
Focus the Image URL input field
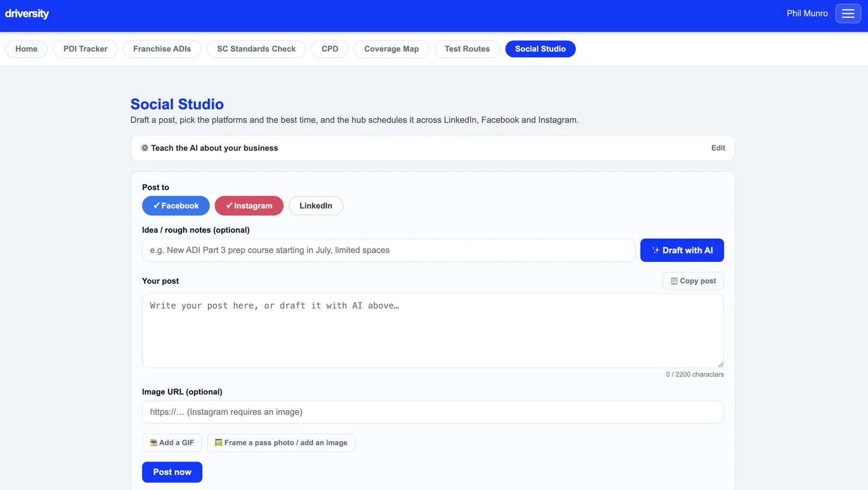pyautogui.click(x=433, y=412)
